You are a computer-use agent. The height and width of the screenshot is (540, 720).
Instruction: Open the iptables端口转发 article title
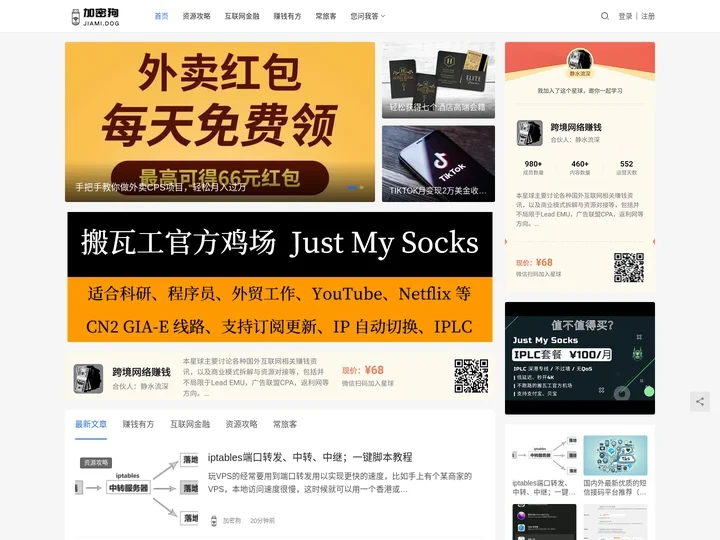[x=310, y=457]
